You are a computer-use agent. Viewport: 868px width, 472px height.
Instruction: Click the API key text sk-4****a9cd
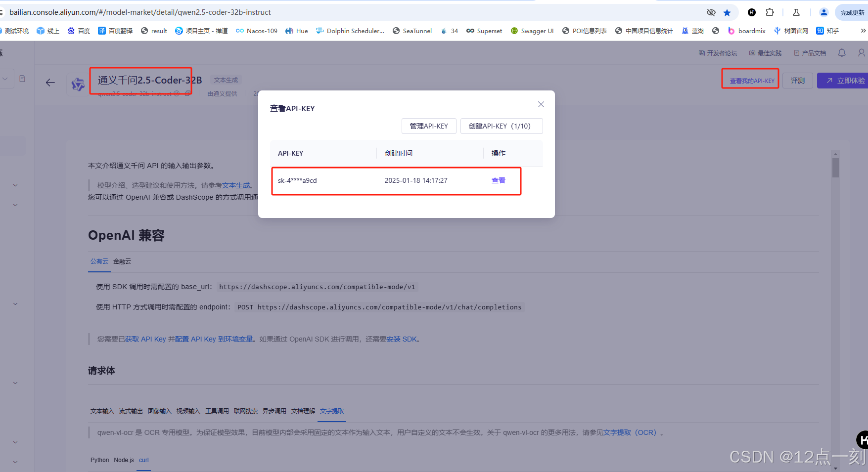[297, 180]
